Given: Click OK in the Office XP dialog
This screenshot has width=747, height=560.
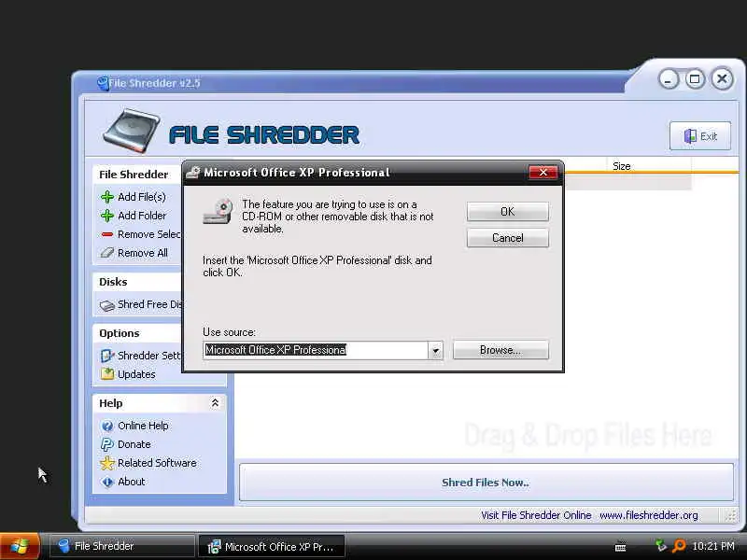Looking at the screenshot, I should pos(507,212).
